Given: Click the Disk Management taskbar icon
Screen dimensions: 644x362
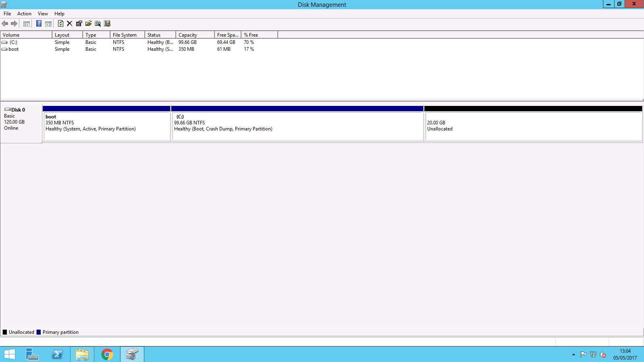Looking at the screenshot, I should pos(132,354).
